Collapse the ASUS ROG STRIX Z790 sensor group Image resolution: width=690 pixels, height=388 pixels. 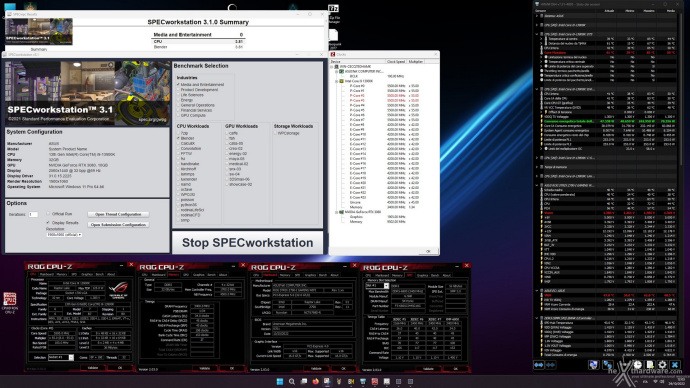[537, 186]
